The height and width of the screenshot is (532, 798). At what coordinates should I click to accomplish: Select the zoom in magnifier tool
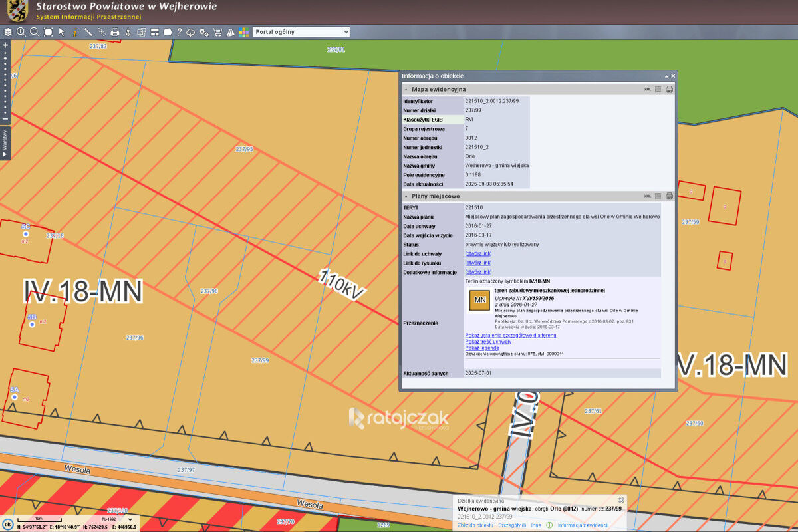(x=21, y=32)
